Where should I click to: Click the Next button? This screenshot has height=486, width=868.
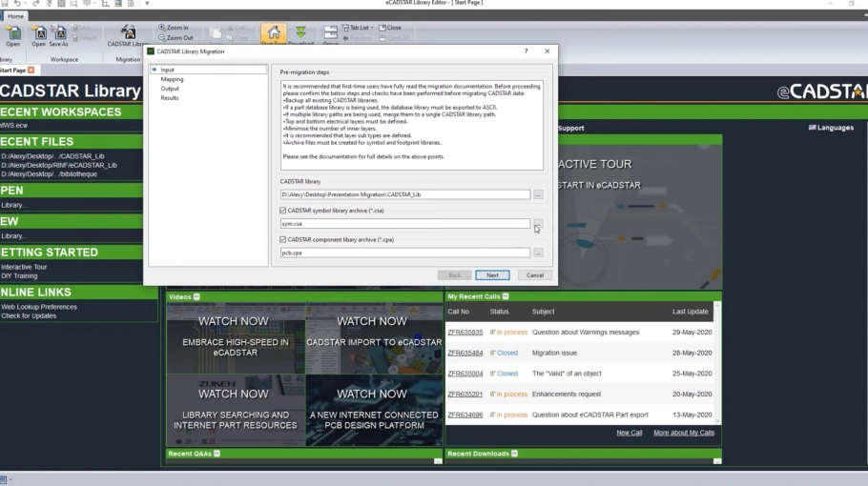tap(492, 274)
